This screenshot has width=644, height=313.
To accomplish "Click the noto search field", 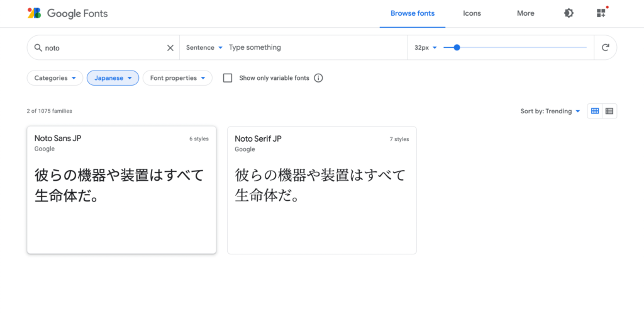I will pyautogui.click(x=104, y=48).
